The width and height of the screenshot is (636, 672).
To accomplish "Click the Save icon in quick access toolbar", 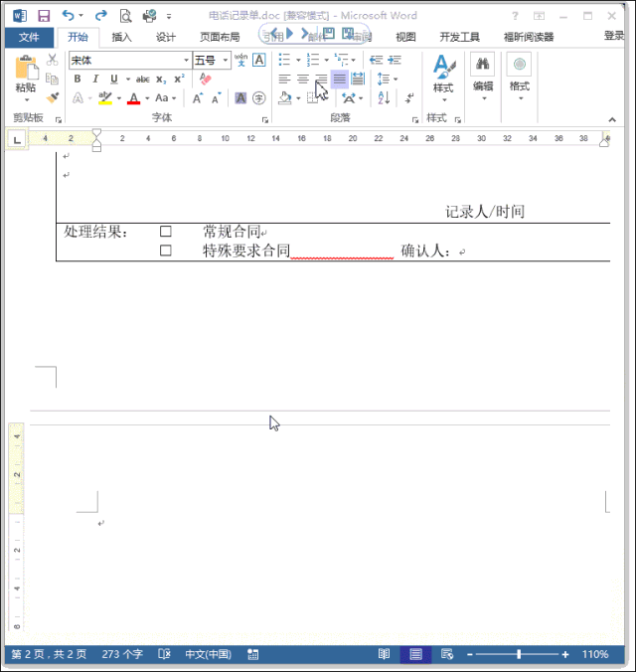I will pyautogui.click(x=44, y=16).
